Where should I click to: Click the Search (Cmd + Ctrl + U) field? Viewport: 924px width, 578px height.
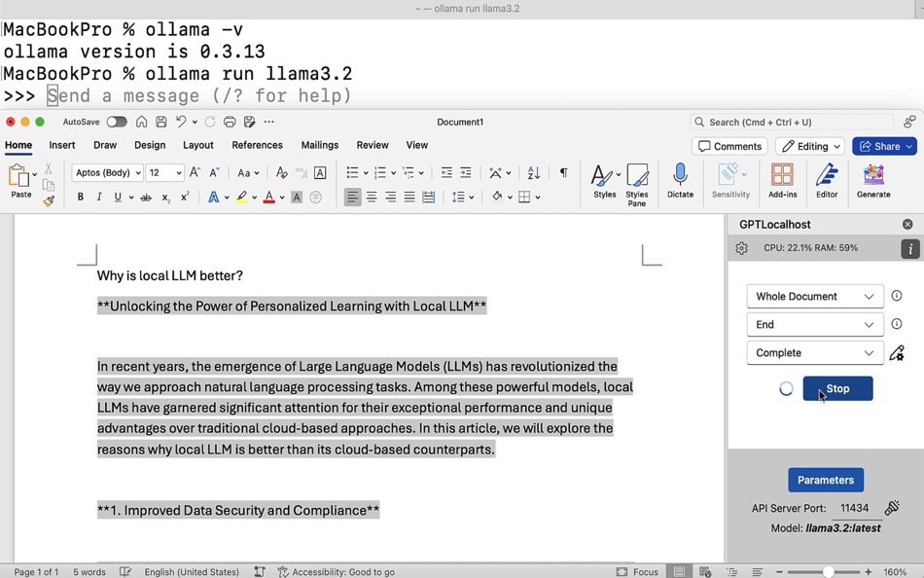coord(792,122)
